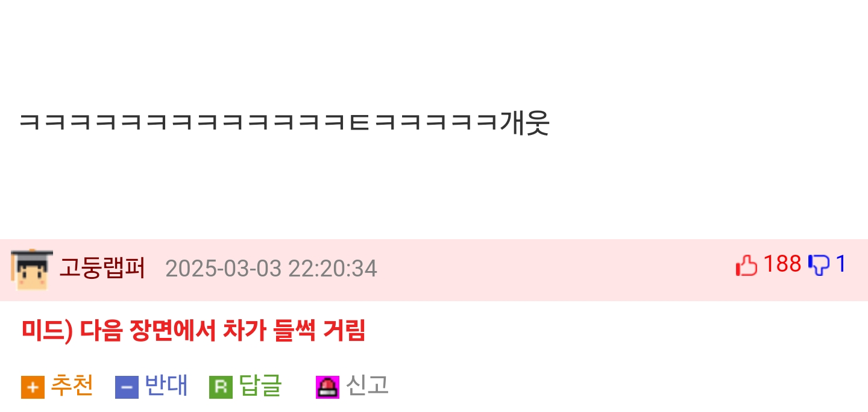Select the dislike count of 1
The height and width of the screenshot is (412, 868).
click(841, 264)
